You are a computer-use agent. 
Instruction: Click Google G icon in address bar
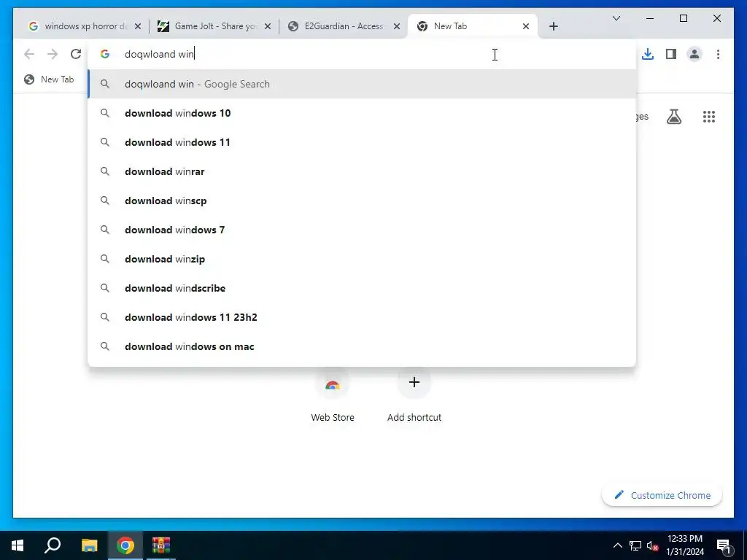pyautogui.click(x=105, y=54)
